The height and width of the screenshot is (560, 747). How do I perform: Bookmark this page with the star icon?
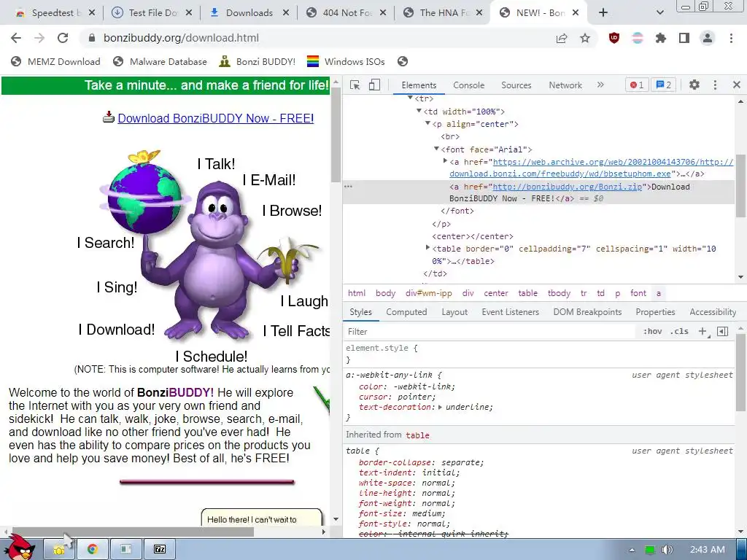585,38
